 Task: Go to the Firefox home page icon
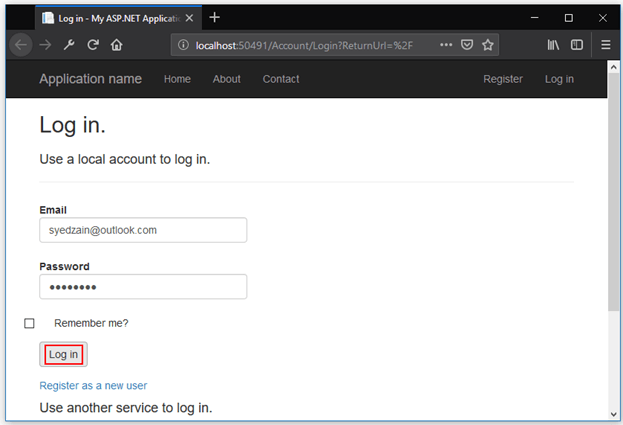click(x=117, y=45)
